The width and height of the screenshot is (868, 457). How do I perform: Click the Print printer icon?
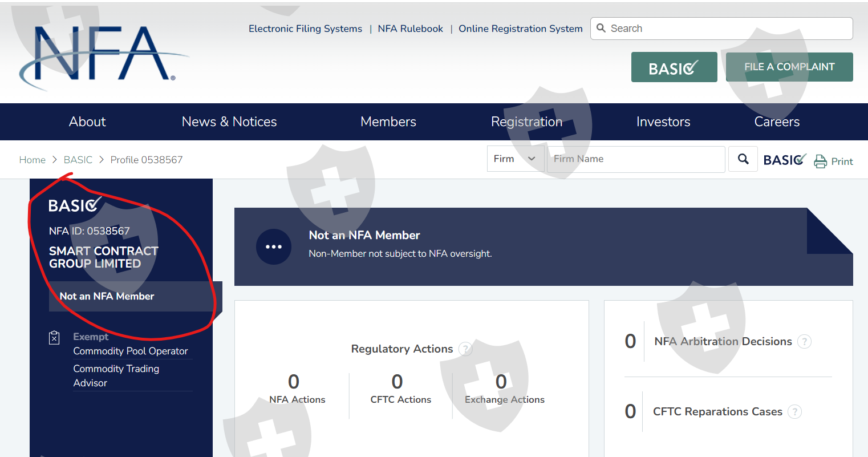(x=820, y=161)
